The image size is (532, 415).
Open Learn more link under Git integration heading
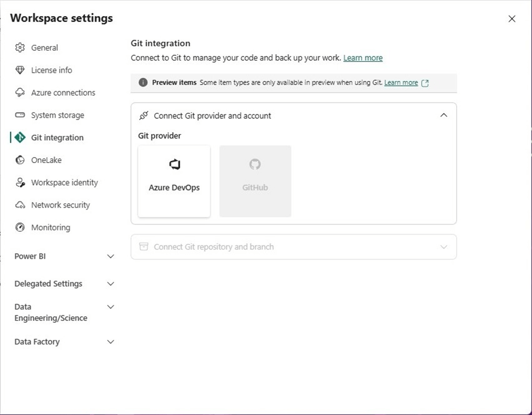363,58
